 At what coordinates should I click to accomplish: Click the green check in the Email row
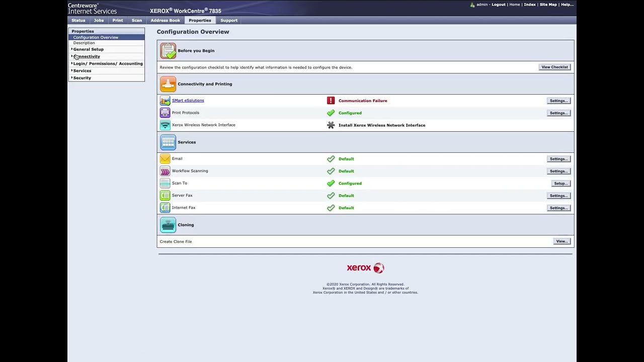(331, 159)
